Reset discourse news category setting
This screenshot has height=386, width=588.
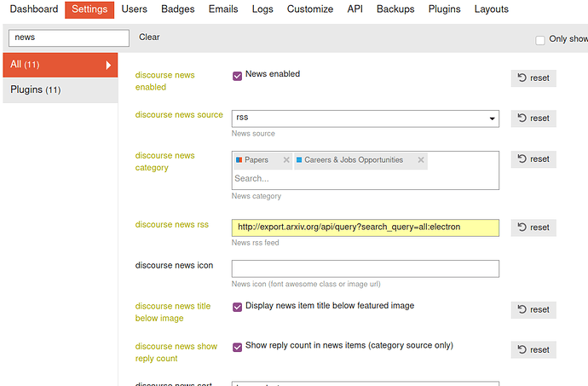(x=533, y=159)
